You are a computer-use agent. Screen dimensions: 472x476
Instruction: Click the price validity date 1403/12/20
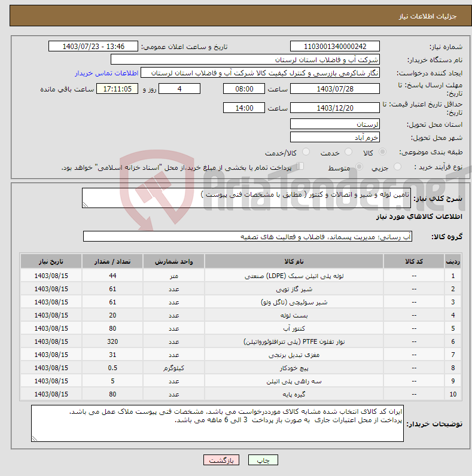tap(335, 108)
